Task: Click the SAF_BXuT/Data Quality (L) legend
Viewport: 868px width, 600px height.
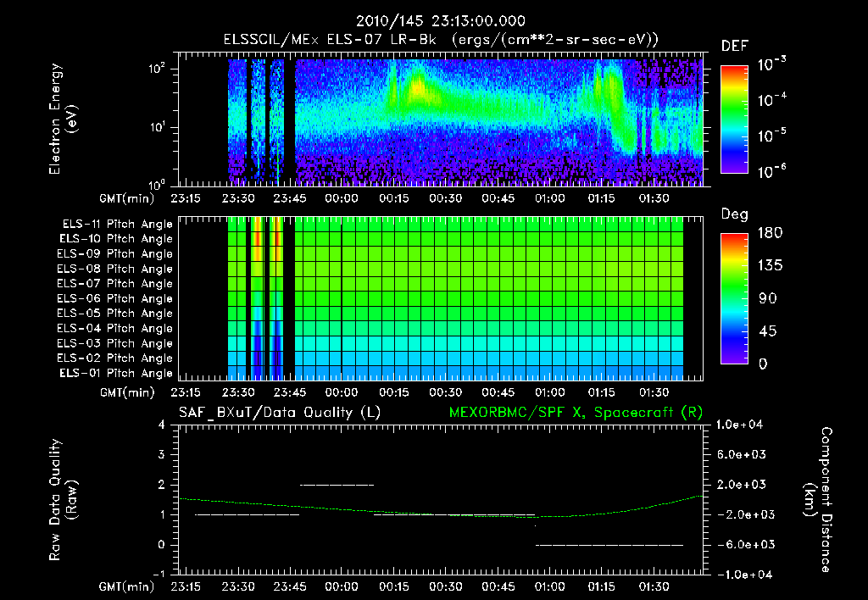Action: pyautogui.click(x=280, y=413)
